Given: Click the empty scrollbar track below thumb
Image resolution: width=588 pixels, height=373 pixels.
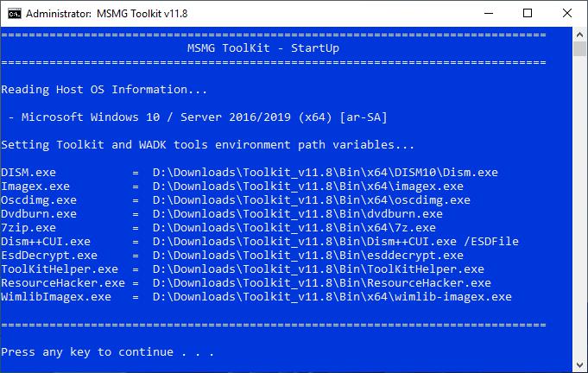Looking at the screenshot, I should pyautogui.click(x=579, y=207).
